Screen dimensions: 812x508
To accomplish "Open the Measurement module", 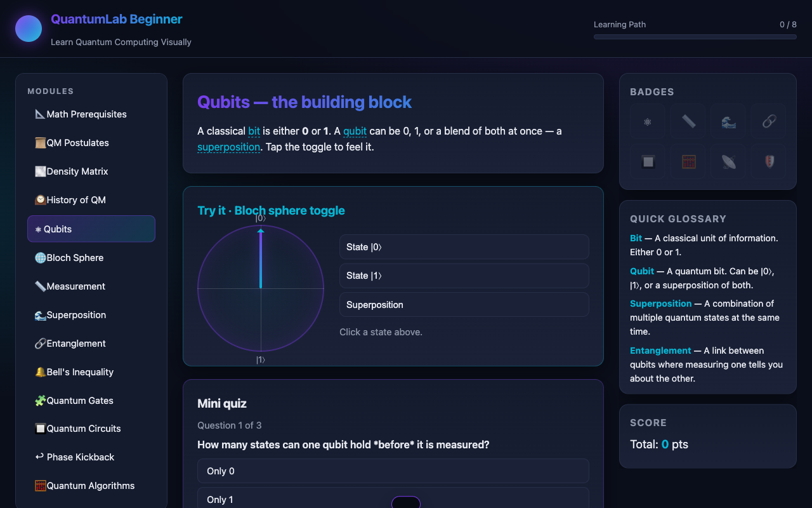I will pyautogui.click(x=91, y=286).
